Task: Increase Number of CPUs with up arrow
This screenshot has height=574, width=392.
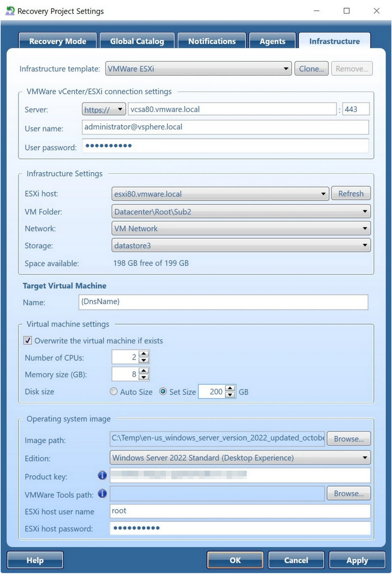Action: tap(143, 354)
